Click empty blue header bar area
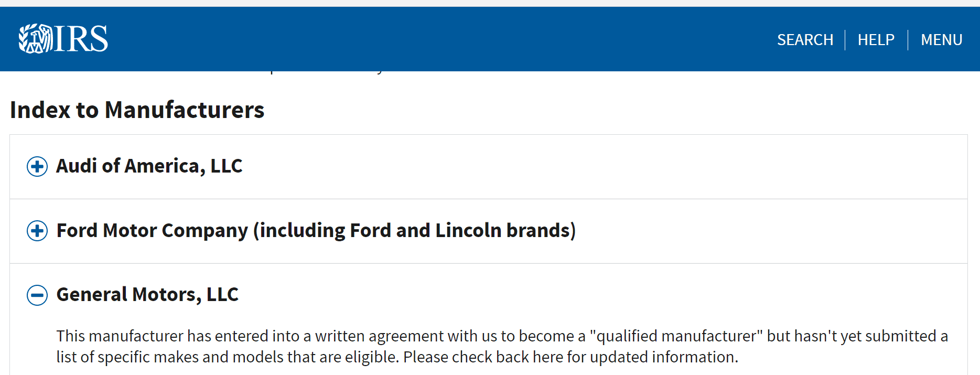Image resolution: width=980 pixels, height=375 pixels. [x=419, y=39]
